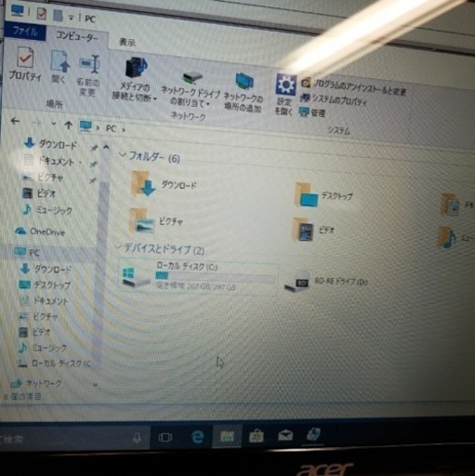The height and width of the screenshot is (476, 475).
Task: Click プログラムのアンインストールと変更
Action: [x=353, y=87]
